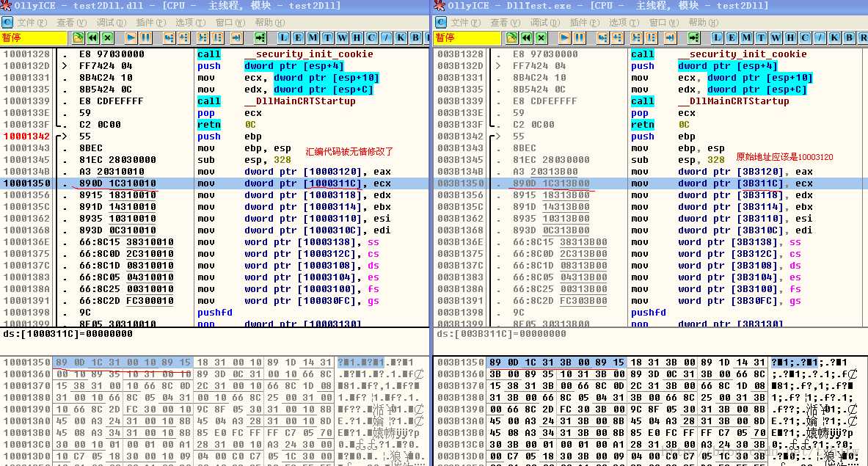Viewport: 868px width, 466px height.
Task: Select hex dump row 10001360 in left window
Action: pos(215,374)
